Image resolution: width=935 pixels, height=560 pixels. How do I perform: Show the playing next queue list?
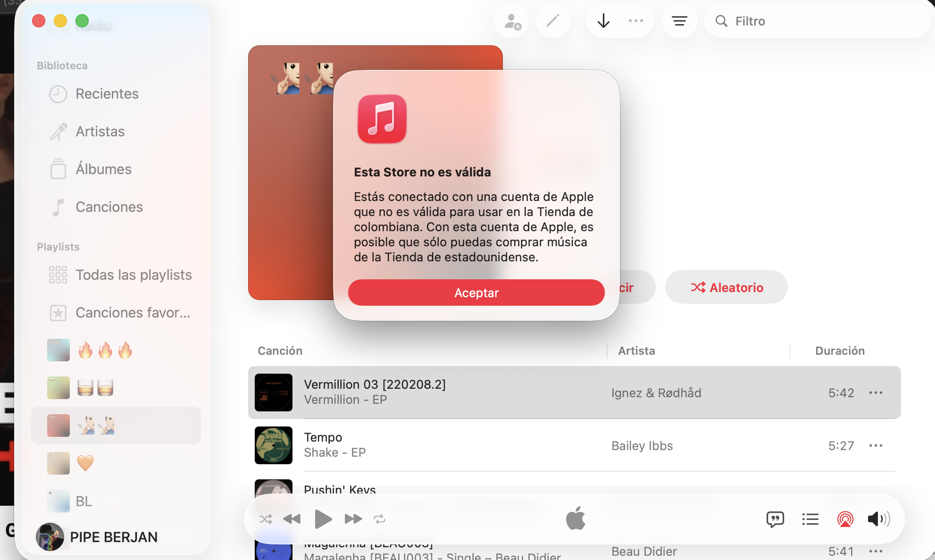(810, 519)
